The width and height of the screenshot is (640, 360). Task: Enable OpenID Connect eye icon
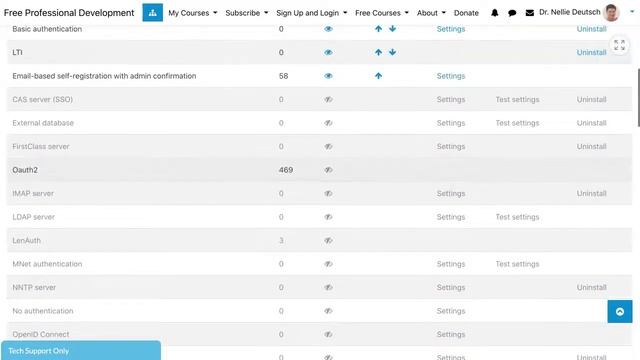(x=328, y=334)
